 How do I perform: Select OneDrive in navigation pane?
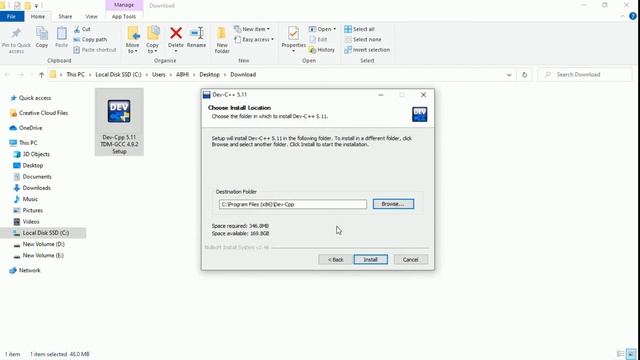point(30,128)
